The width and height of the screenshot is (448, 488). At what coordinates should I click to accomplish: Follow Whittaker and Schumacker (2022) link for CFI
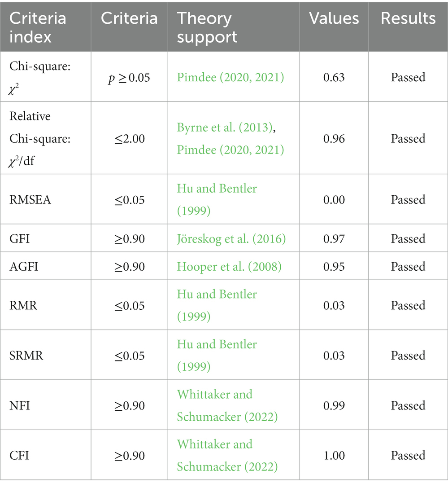click(227, 455)
